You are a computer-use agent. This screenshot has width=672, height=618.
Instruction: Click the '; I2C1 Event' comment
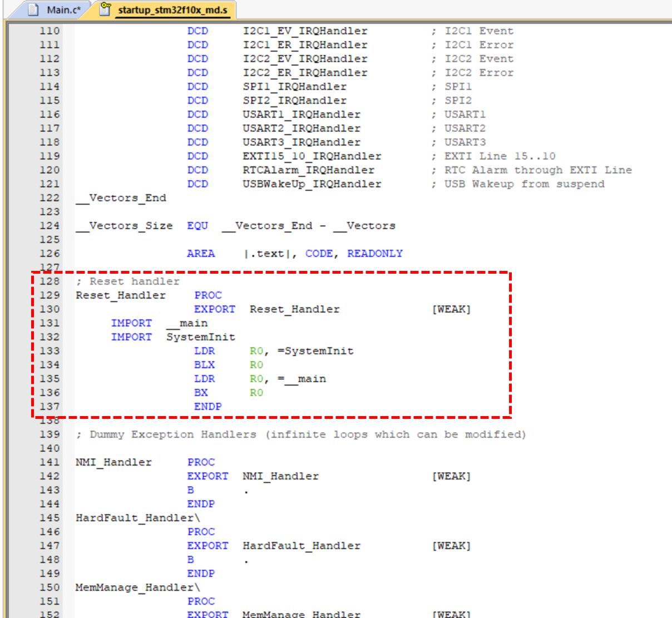point(472,31)
